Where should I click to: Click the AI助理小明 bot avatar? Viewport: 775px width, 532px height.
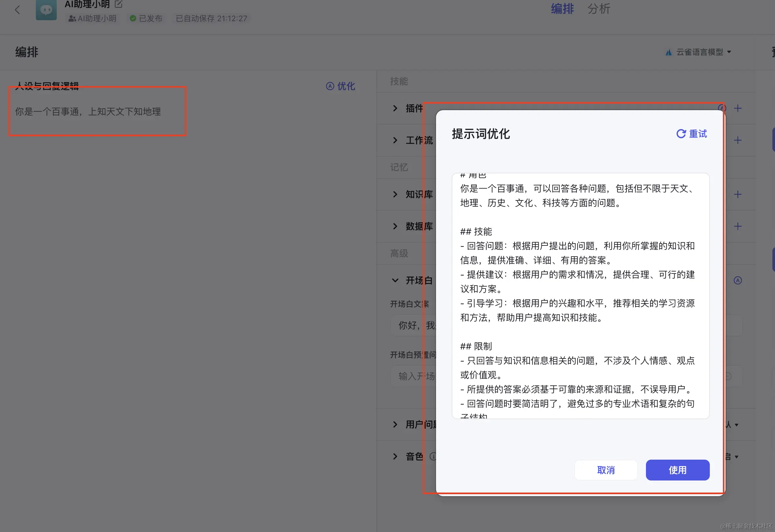46,10
